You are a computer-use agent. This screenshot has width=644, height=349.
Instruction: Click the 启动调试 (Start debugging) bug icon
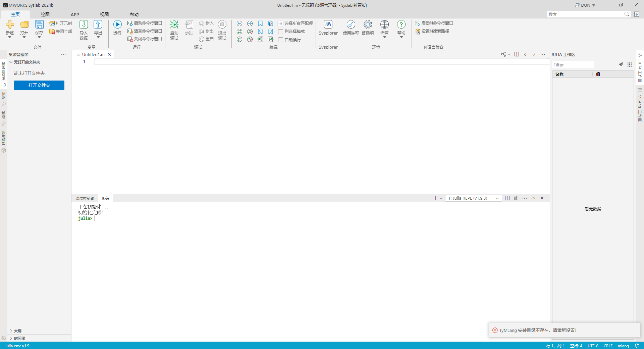click(x=174, y=24)
